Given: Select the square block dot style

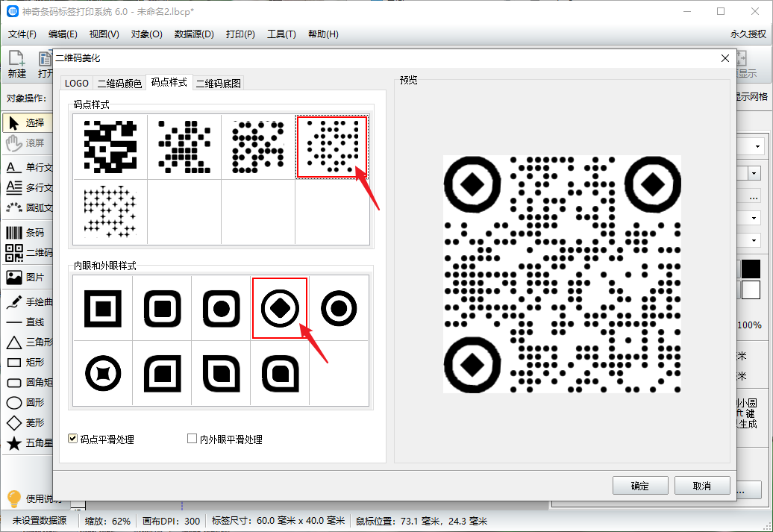Looking at the screenshot, I should [x=110, y=147].
